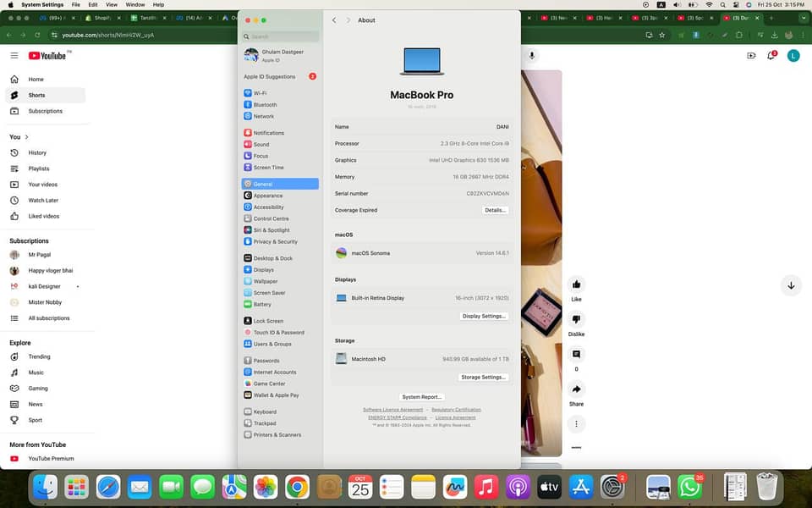This screenshot has width=812, height=508.
Task: Open more options three-dot menu on short
Action: pyautogui.click(x=576, y=423)
